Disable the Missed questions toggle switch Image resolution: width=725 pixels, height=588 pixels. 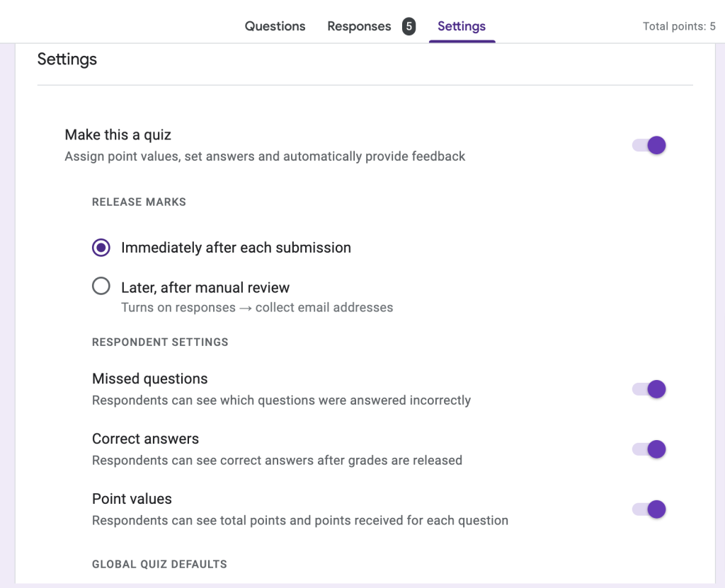(649, 389)
